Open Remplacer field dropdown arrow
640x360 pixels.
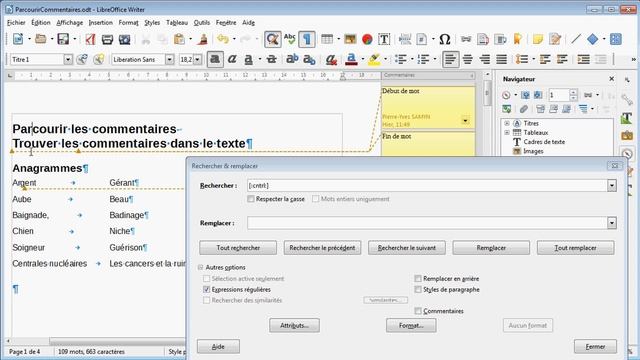point(611,223)
